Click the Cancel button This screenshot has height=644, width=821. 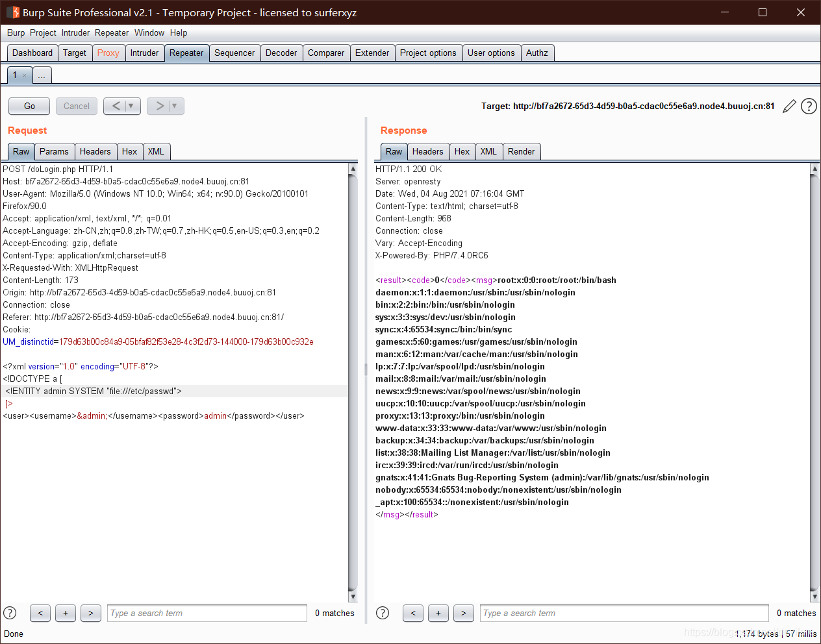(x=77, y=106)
